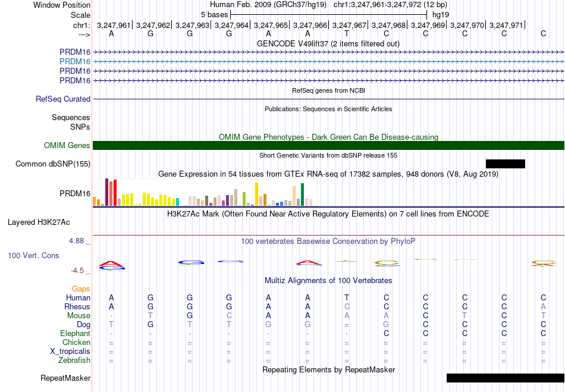Viewport: 565px width, 392px height.
Task: Click the RepeatMasker label on the left
Action: [x=65, y=378]
